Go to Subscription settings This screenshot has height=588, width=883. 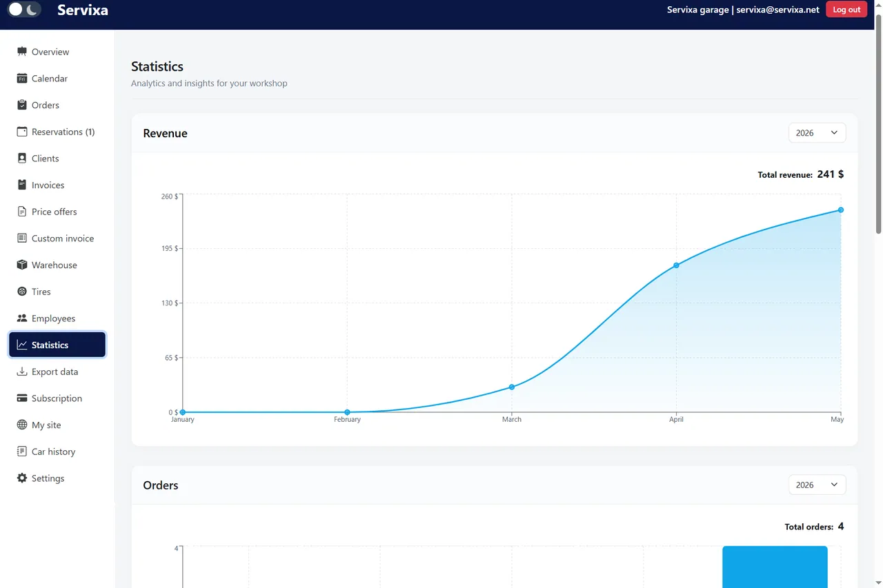tap(57, 398)
